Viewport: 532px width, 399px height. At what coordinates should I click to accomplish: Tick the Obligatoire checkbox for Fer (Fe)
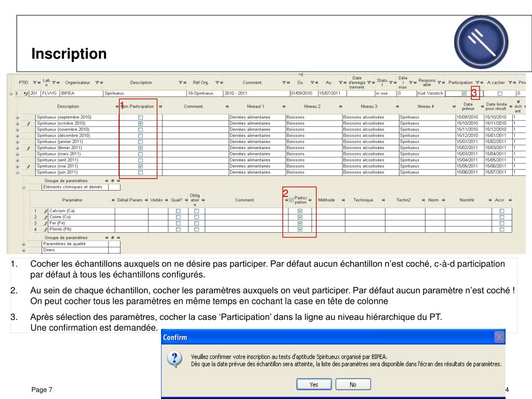[x=196, y=223]
